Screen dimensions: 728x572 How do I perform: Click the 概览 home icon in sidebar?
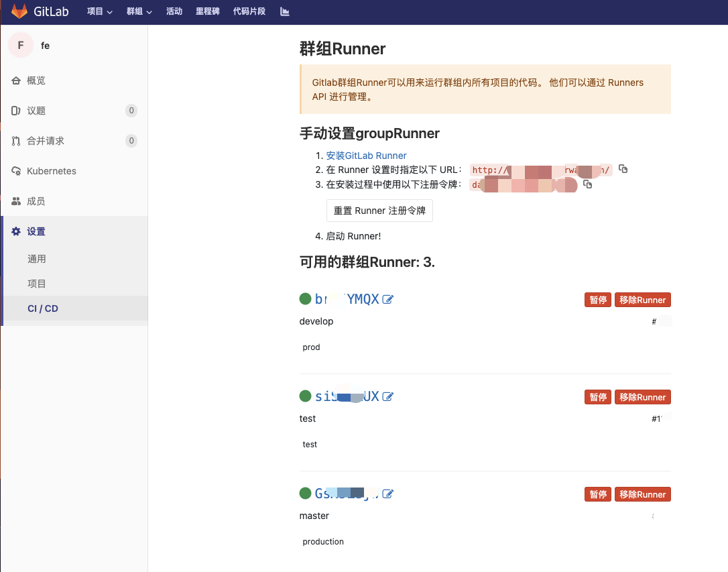[x=16, y=80]
